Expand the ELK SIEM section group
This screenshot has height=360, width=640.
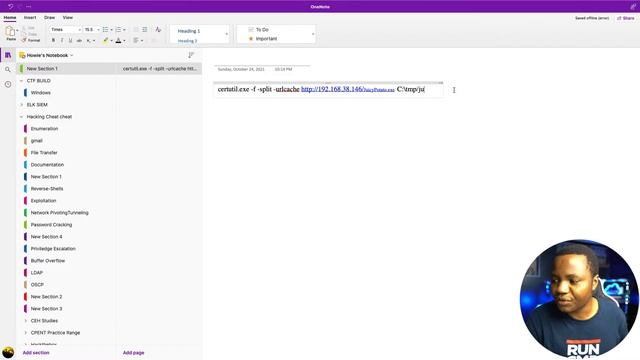point(22,105)
